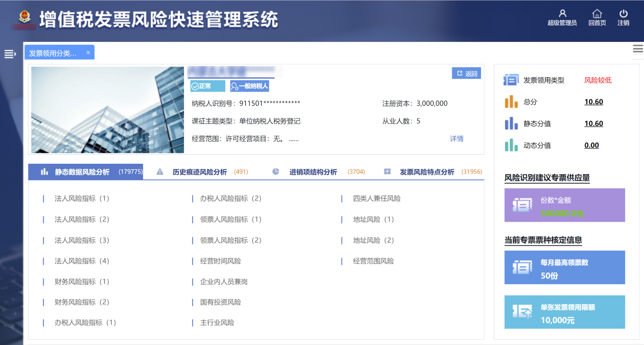Click 注册资本：3,000,000 text
Image resolution: width=644 pixels, height=345 pixels.
click(x=415, y=103)
